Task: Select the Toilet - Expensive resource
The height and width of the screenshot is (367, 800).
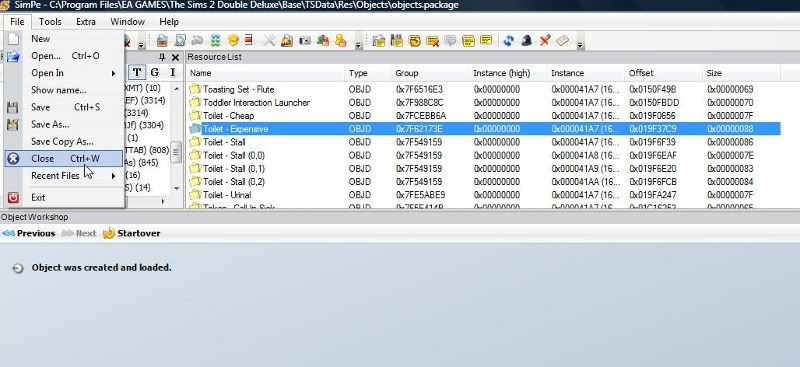Action: pos(483,129)
